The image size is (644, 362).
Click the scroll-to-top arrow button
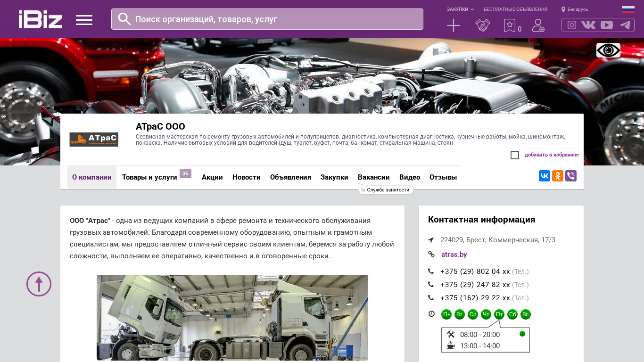[39, 284]
